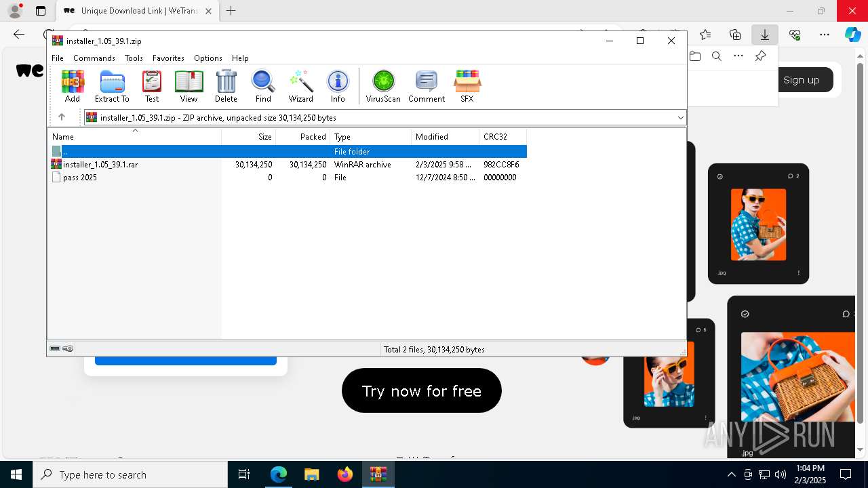This screenshot has height=488, width=868.
Task: Go up one folder level arrow
Action: coord(62,117)
